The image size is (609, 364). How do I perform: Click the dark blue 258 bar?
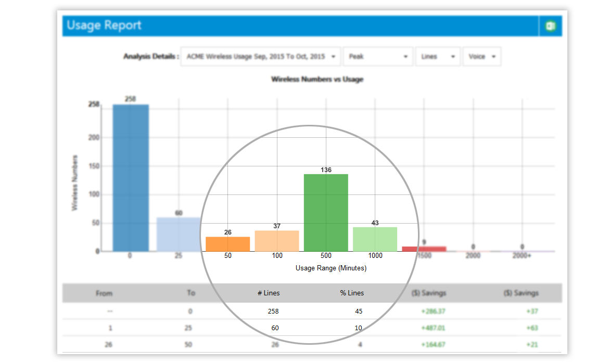point(131,178)
